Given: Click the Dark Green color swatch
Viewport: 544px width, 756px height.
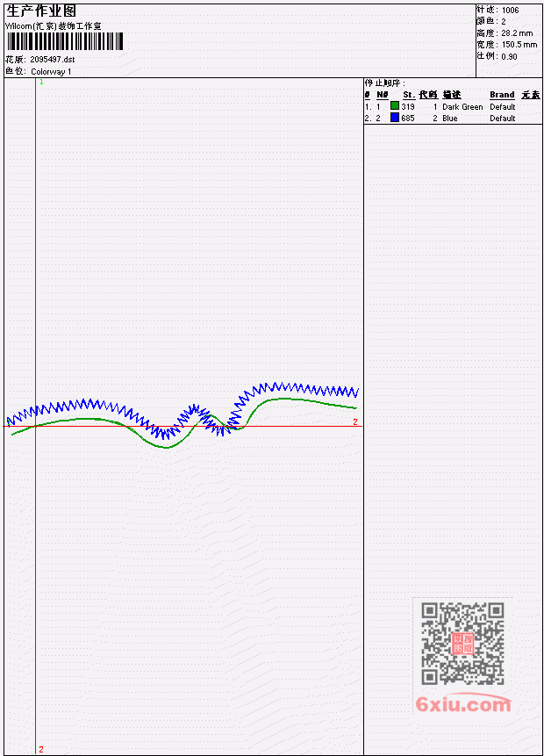Looking at the screenshot, I should click(x=395, y=106).
